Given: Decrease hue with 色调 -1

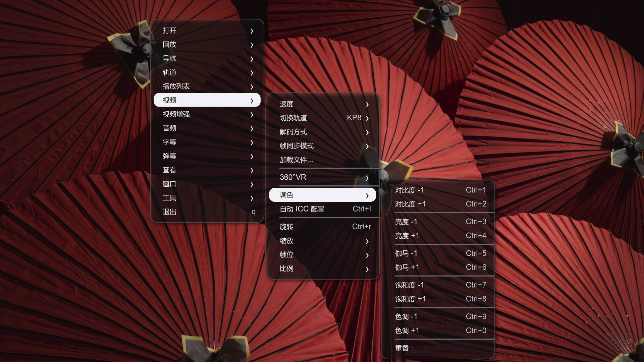Looking at the screenshot, I should tap(438, 317).
